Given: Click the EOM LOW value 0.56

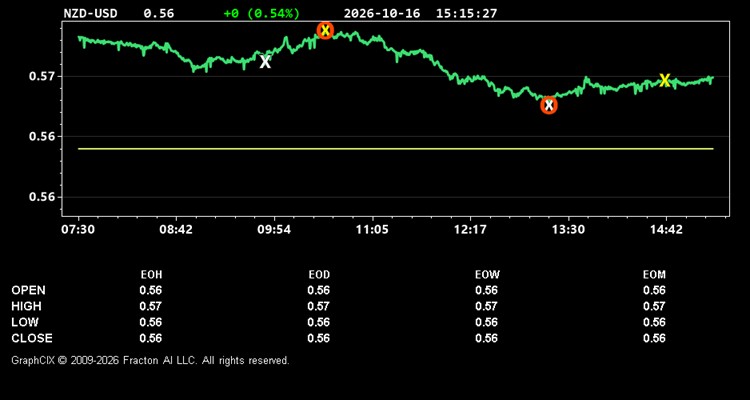Looking at the screenshot, I should coord(654,322).
